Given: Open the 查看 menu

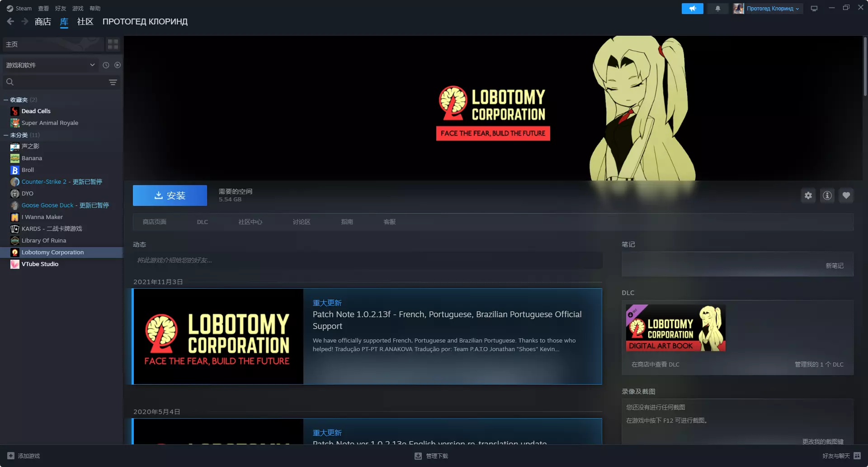Looking at the screenshot, I should [43, 9].
